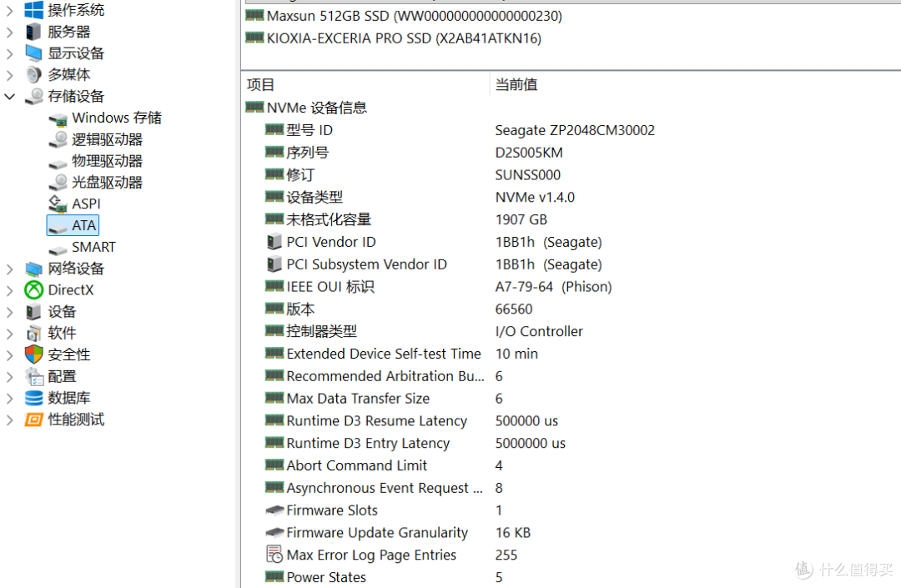
Task: Click the 未格式化容量 value 1907 GB
Action: tap(521, 219)
